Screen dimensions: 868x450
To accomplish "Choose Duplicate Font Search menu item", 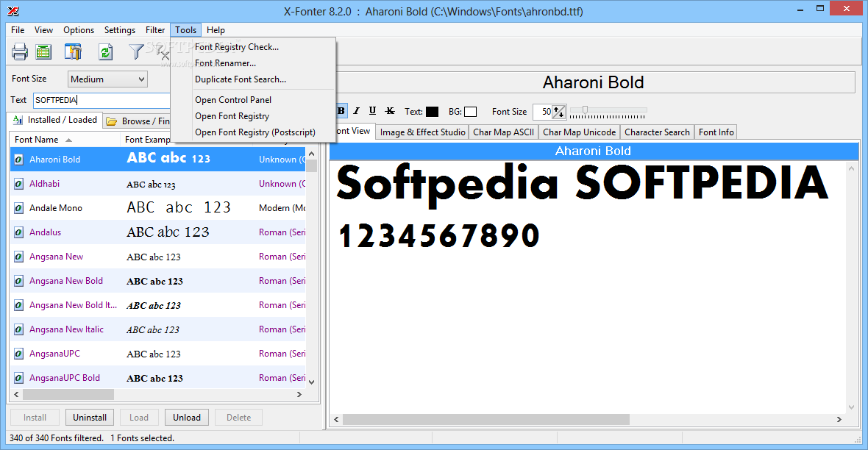I will pyautogui.click(x=252, y=79).
